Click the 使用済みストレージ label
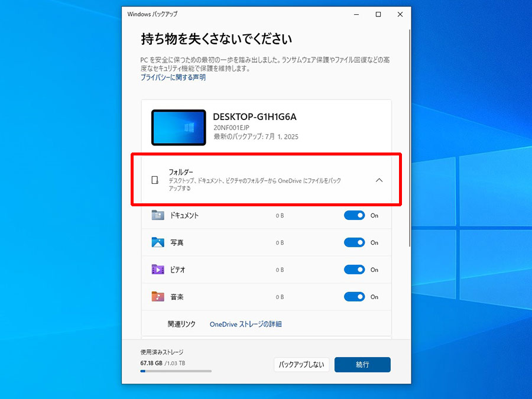 [x=162, y=352]
